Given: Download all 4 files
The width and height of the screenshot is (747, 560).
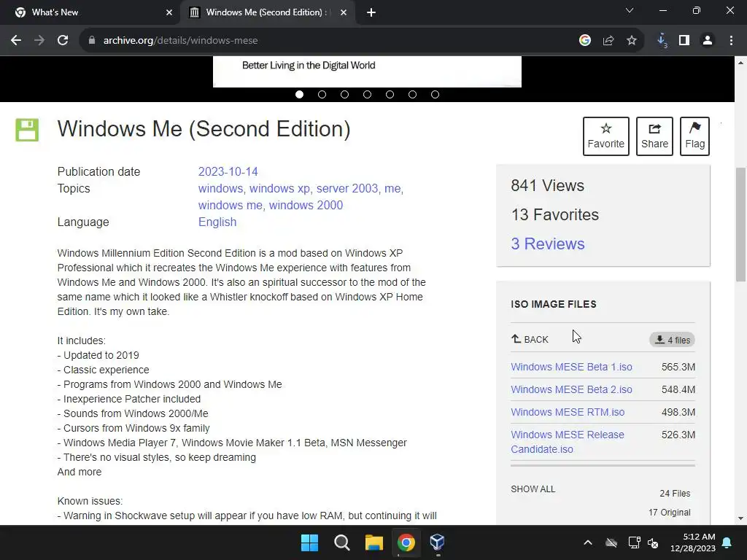Looking at the screenshot, I should 672,340.
